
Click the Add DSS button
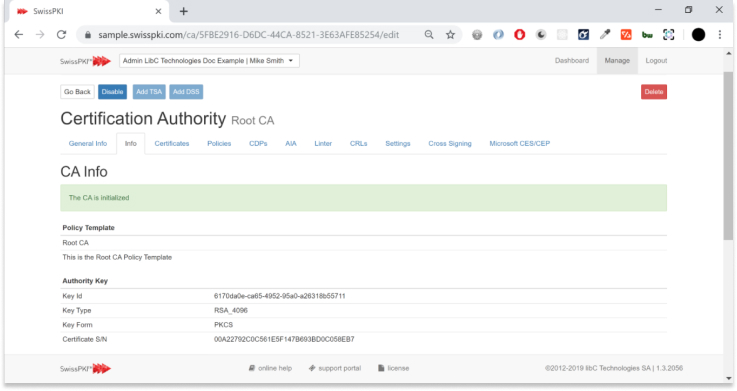point(186,92)
